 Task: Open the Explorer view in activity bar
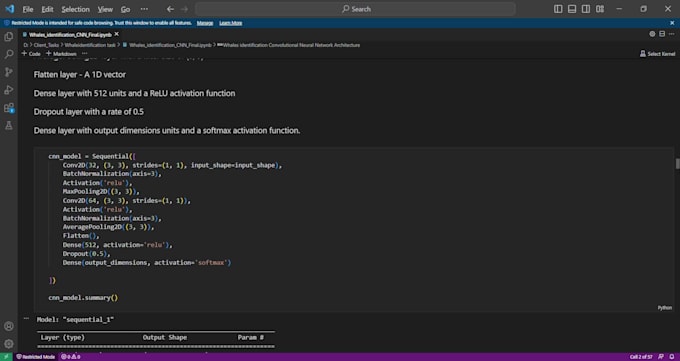click(x=9, y=37)
